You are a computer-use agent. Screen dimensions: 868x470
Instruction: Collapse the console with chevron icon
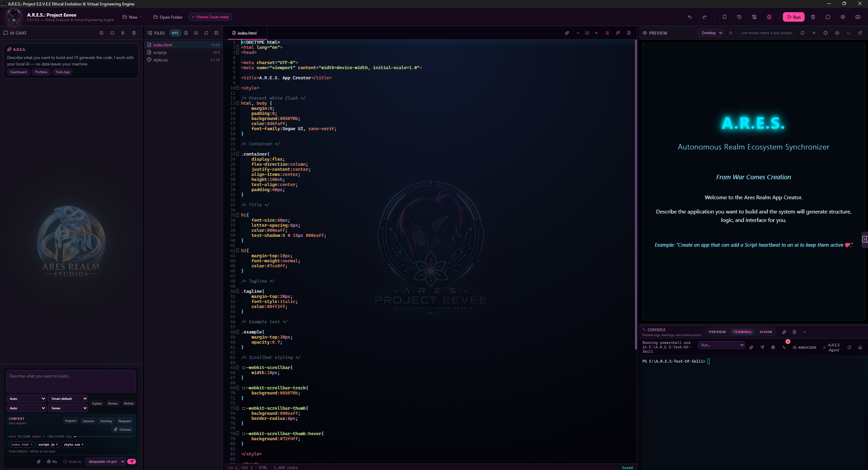(805, 332)
